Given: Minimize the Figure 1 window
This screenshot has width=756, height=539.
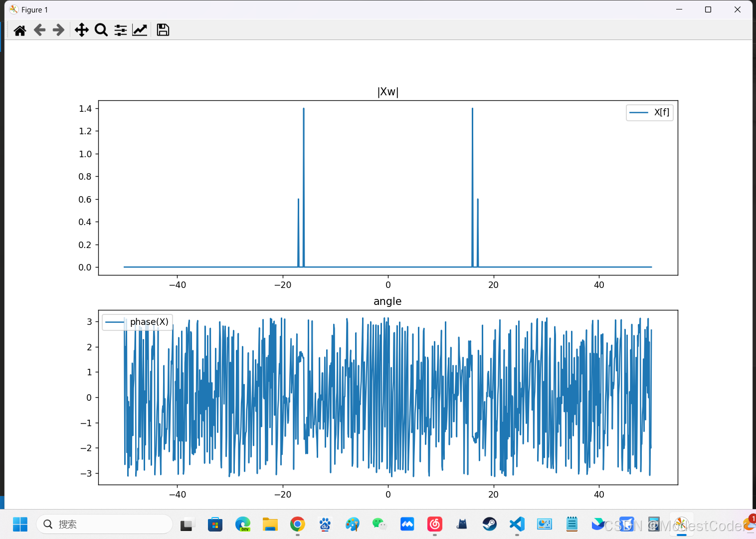Looking at the screenshot, I should 679,9.
